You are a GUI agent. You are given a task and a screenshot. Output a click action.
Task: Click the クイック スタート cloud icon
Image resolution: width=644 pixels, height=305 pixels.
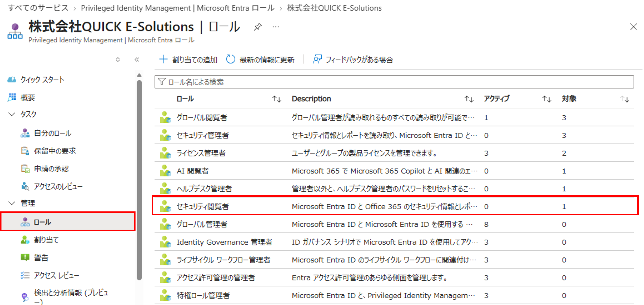(x=12, y=80)
